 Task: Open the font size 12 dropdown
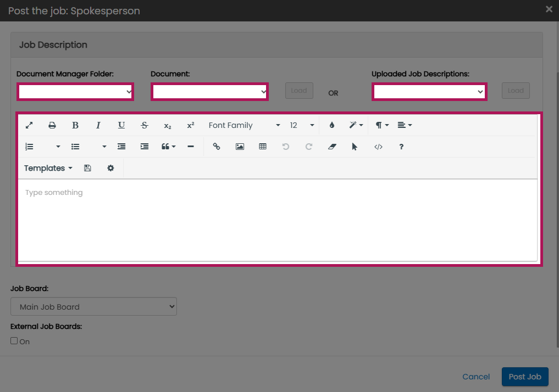coord(302,125)
